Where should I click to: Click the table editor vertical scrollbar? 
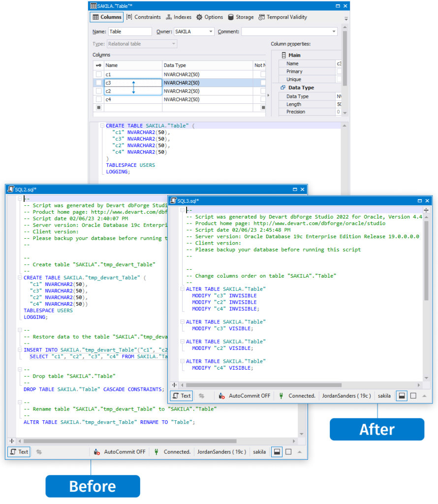(345, 58)
